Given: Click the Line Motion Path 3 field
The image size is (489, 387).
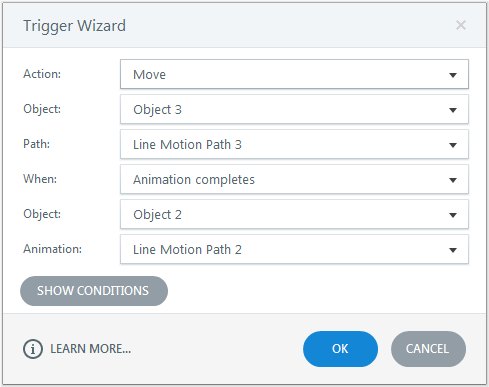Looking at the screenshot, I should tap(294, 144).
